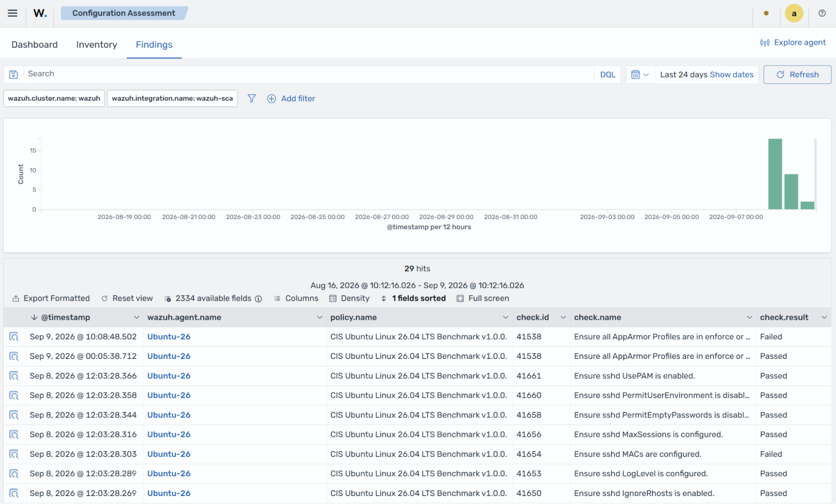Open the hamburger navigation menu
The width and height of the screenshot is (836, 504).
[x=13, y=13]
